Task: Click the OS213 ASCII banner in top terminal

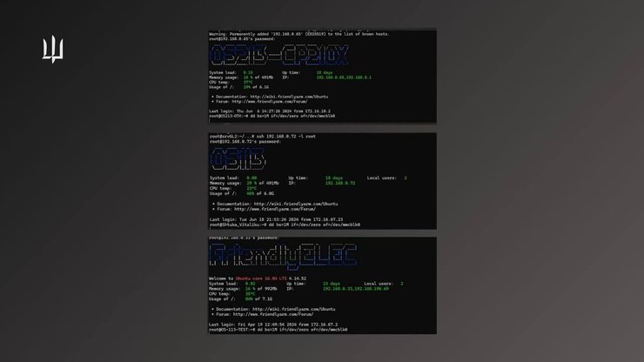Action: pos(279,56)
